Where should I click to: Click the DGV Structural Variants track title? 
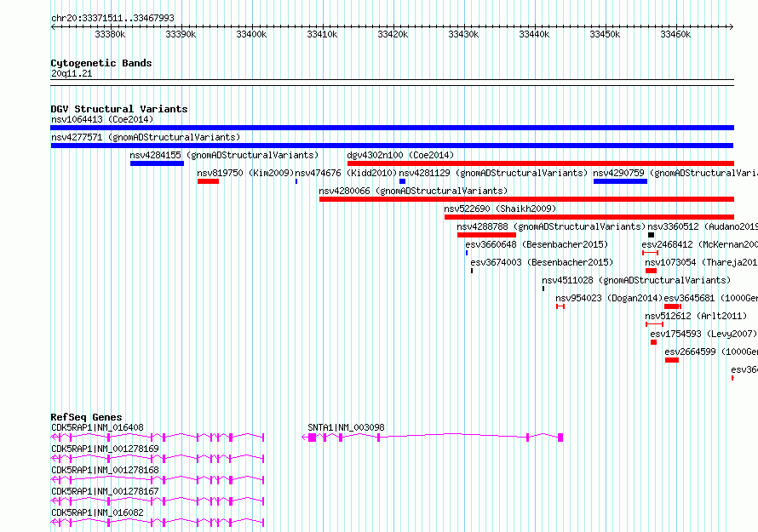(x=119, y=109)
